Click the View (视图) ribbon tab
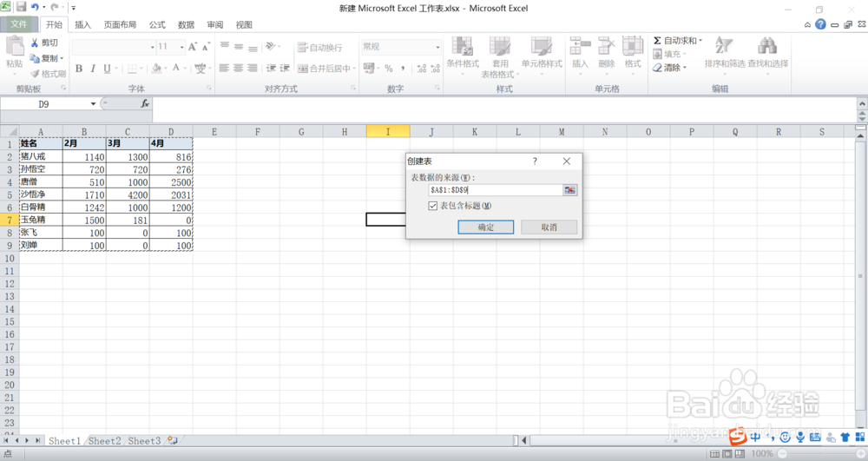 click(244, 24)
